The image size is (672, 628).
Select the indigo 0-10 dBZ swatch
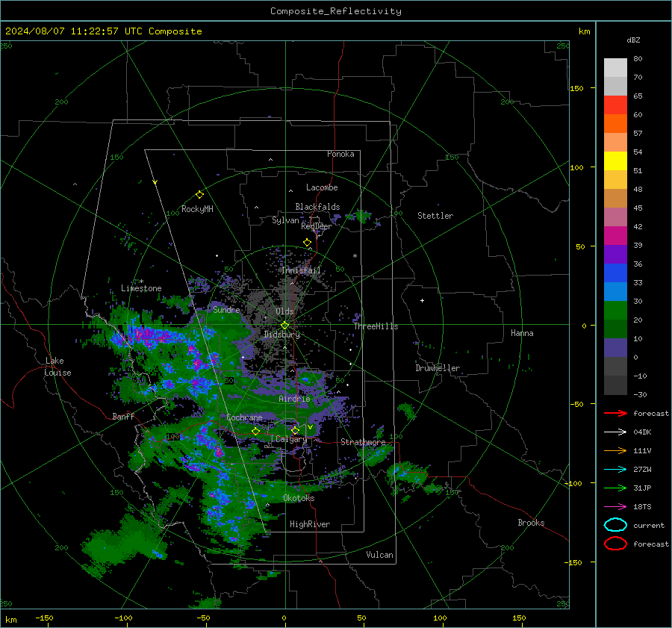(615, 348)
